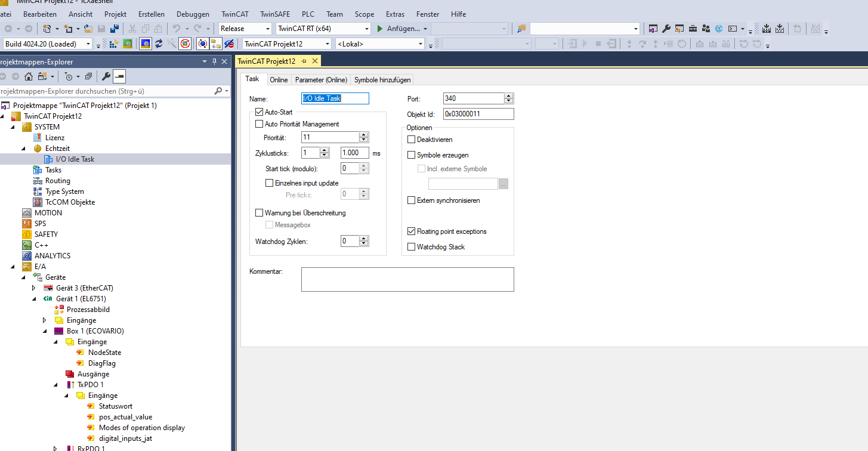
Task: Click the Save All floppy disks icon
Action: click(x=114, y=29)
